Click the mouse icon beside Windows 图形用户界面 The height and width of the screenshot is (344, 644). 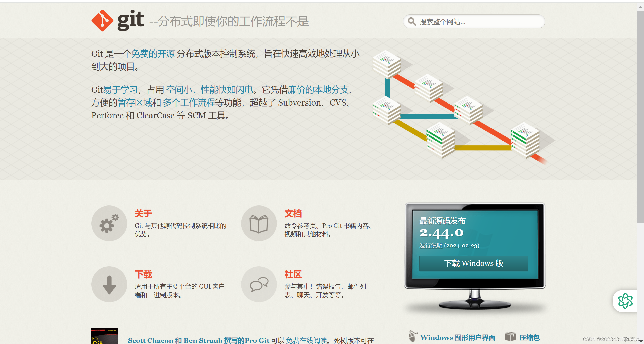(412, 336)
